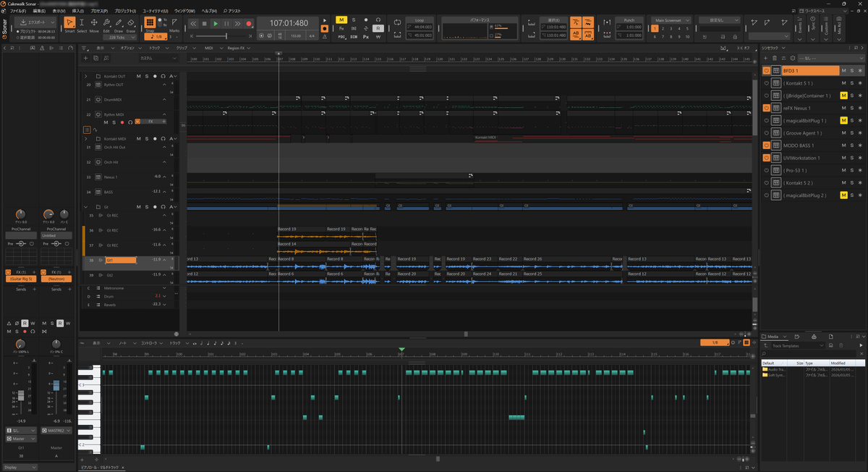Open the 228 Ticks nudge dropdown
Viewport: 868px width, 472px height.
point(121,38)
